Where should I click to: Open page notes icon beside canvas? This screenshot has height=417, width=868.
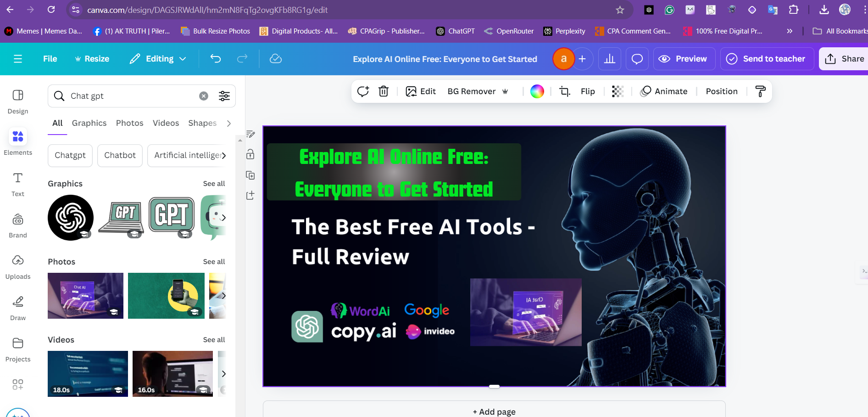[x=250, y=134]
